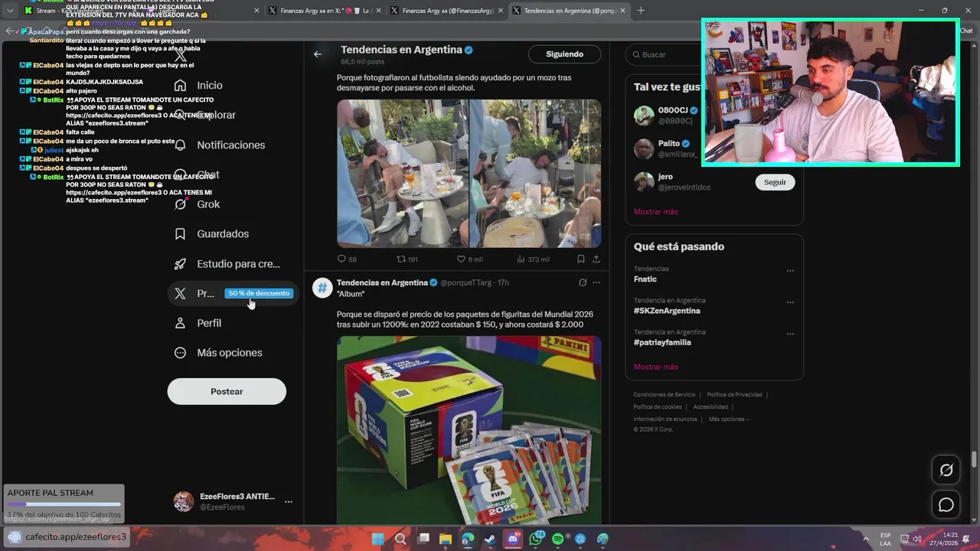Viewport: 980px width, 551px height.
Task: Open Discord from the taskbar
Action: (513, 539)
